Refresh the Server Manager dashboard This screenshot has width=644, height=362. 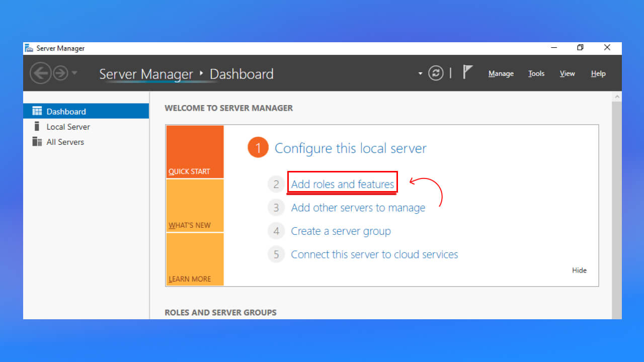pos(436,73)
